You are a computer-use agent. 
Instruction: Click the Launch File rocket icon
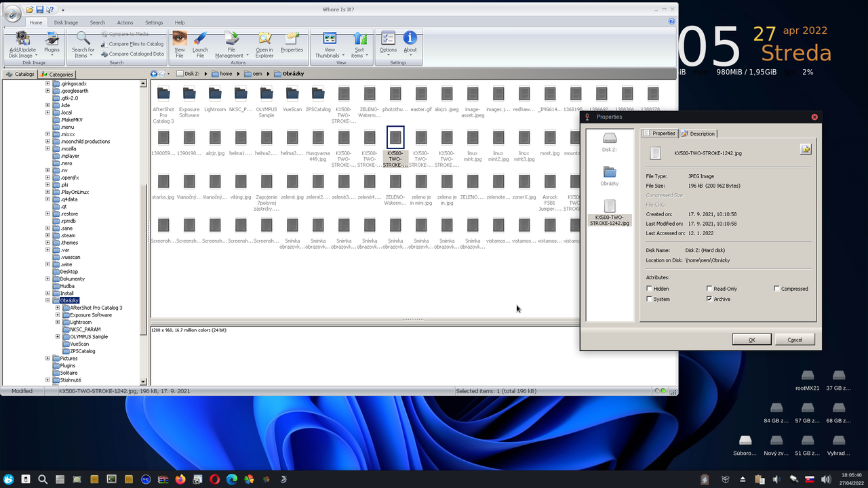click(200, 38)
